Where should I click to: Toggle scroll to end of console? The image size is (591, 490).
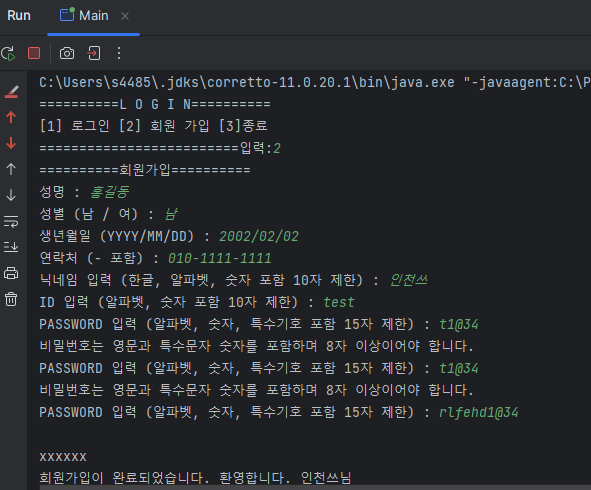tap(11, 247)
